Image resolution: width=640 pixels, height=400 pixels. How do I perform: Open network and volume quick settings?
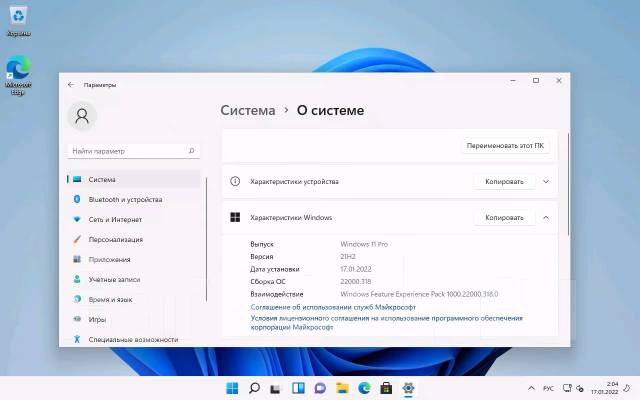pos(573,388)
